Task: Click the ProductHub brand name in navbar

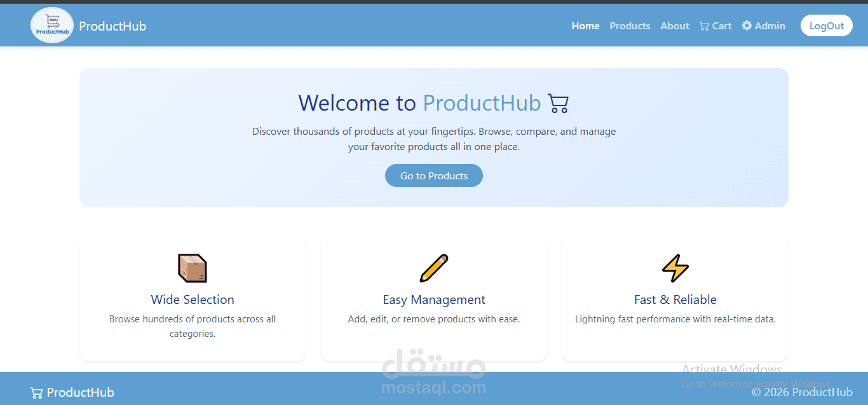Action: 112,26
